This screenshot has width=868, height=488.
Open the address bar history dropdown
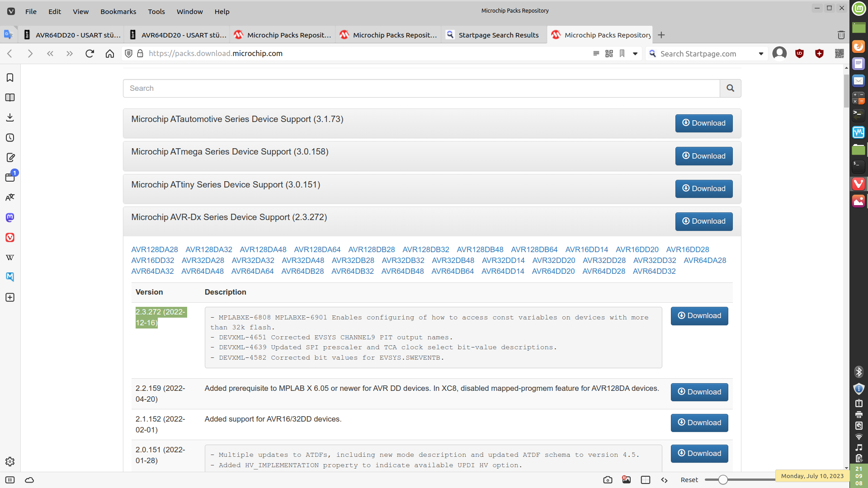[x=635, y=54]
